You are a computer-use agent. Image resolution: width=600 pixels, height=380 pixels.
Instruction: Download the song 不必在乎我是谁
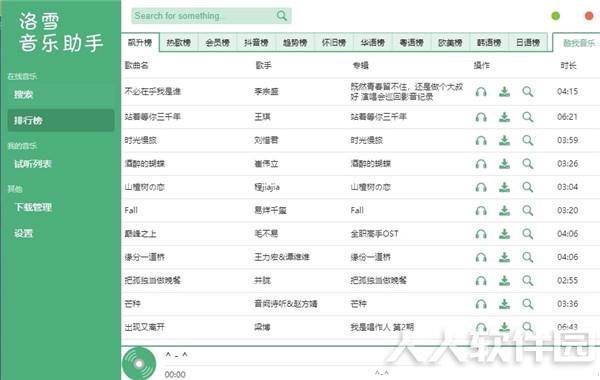tap(504, 92)
